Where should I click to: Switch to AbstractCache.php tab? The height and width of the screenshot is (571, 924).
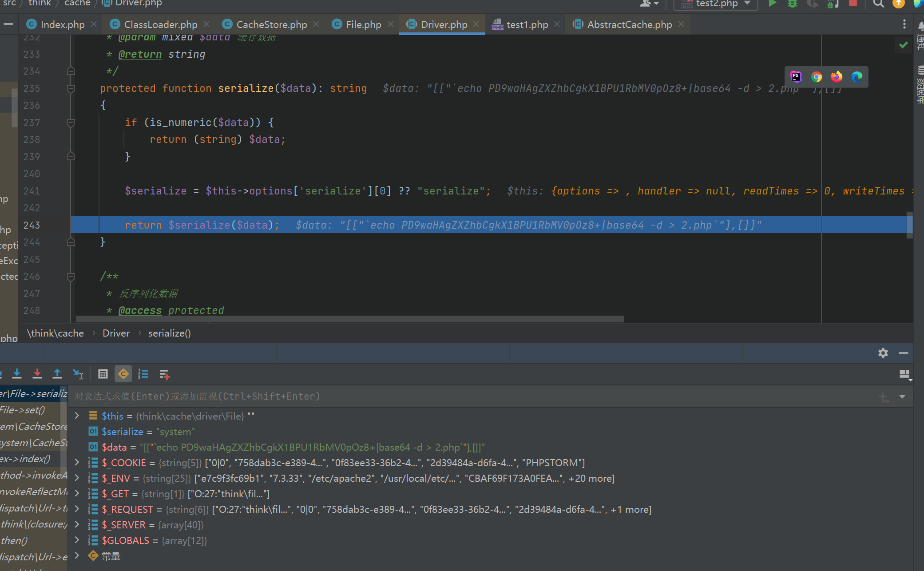(x=629, y=24)
